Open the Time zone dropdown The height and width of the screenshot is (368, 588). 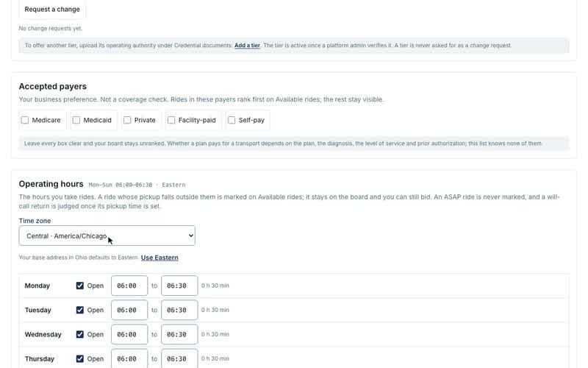(x=107, y=236)
